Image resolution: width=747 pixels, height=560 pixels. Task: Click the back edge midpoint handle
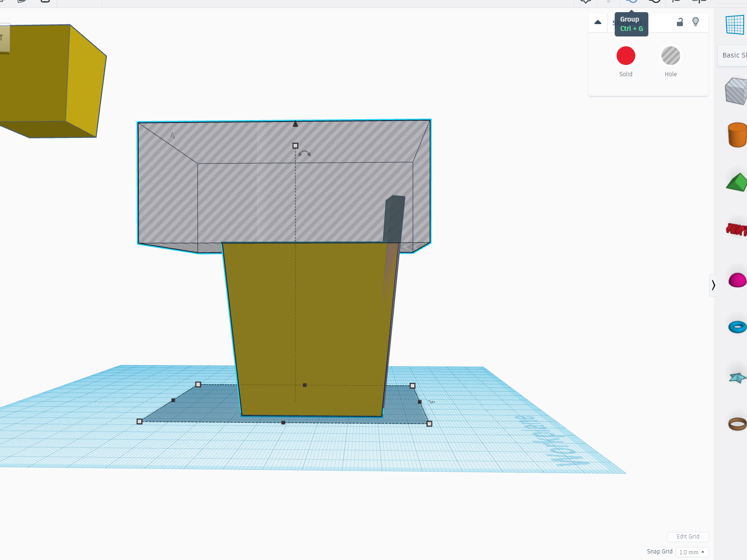point(305,385)
